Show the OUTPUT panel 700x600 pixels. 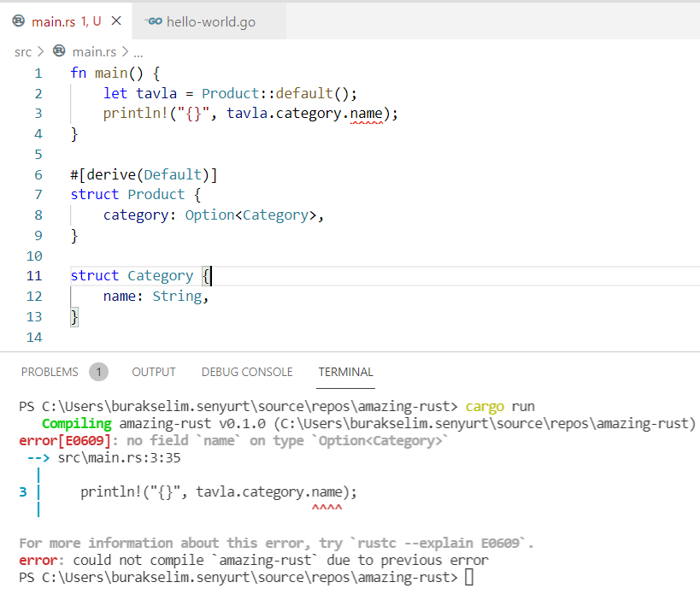[x=154, y=372]
